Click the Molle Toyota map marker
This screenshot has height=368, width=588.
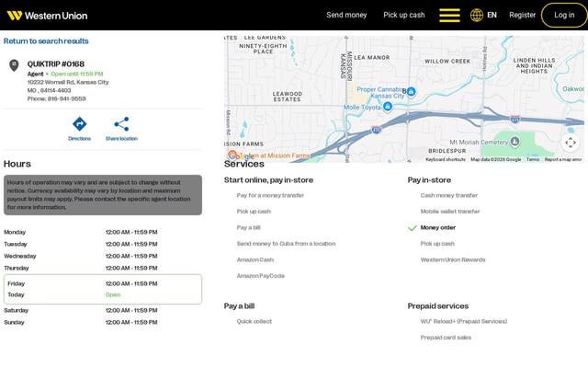pos(388,107)
